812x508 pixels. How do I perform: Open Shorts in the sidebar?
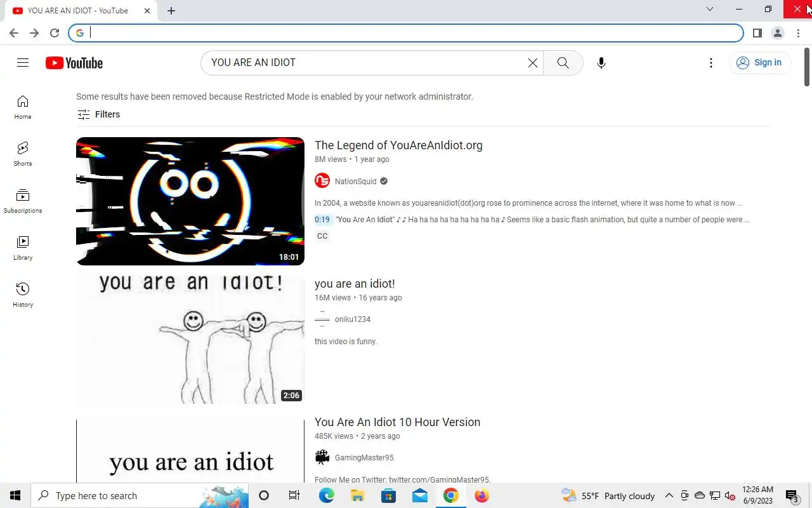click(x=23, y=154)
